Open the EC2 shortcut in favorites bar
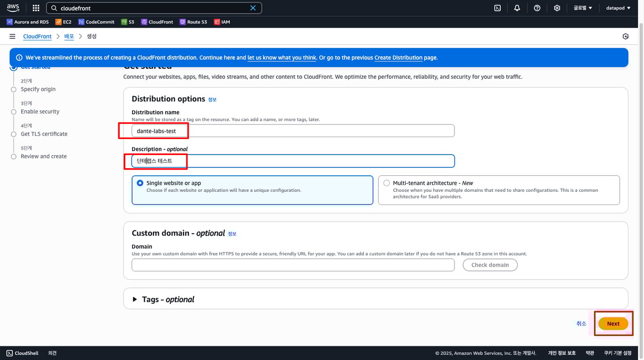The image size is (644, 360). coord(63,22)
